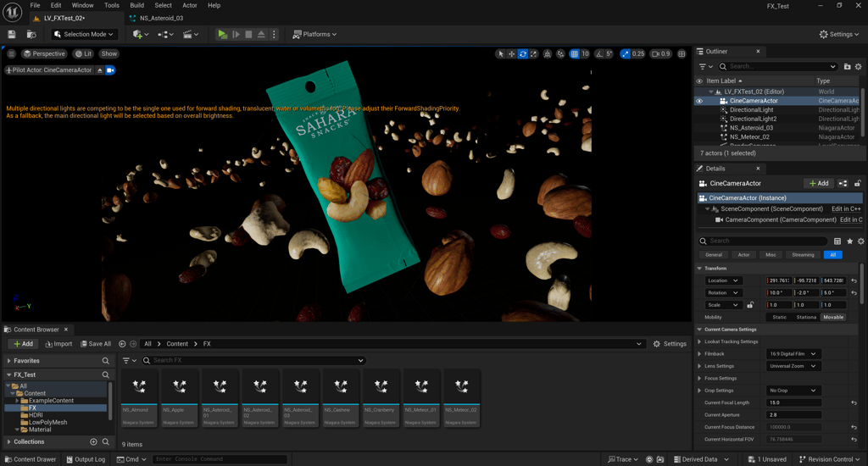Click Edit in C++ for SceneComponent
This screenshot has height=466, width=868.
[846, 208]
